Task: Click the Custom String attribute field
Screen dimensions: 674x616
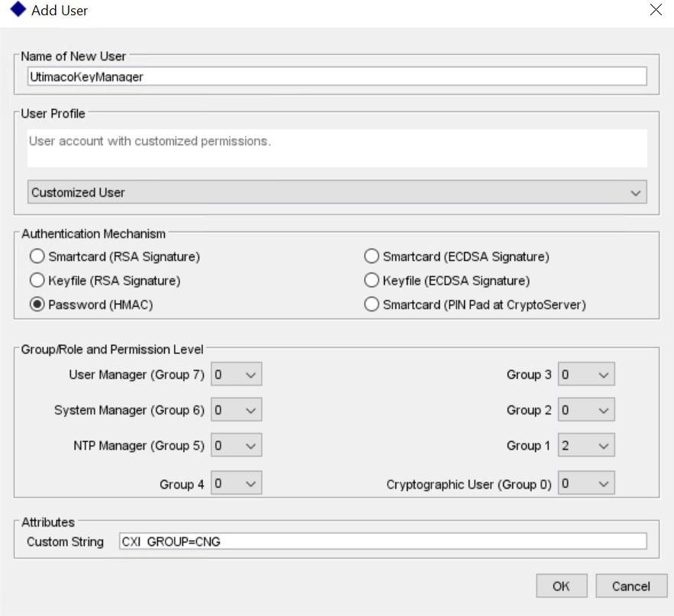Action: click(382, 541)
